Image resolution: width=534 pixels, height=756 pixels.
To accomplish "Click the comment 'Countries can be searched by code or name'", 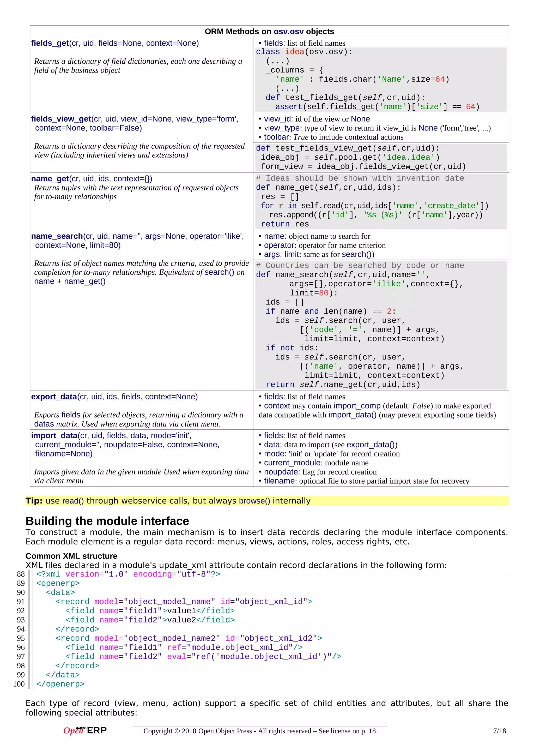I will (x=360, y=266).
